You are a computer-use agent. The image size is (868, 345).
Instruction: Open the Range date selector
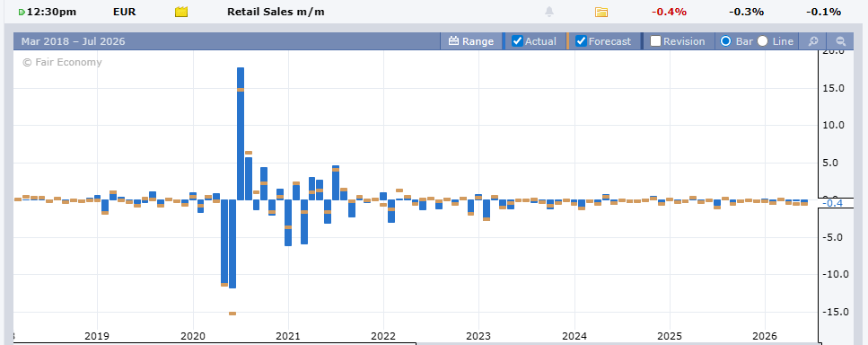coord(471,41)
